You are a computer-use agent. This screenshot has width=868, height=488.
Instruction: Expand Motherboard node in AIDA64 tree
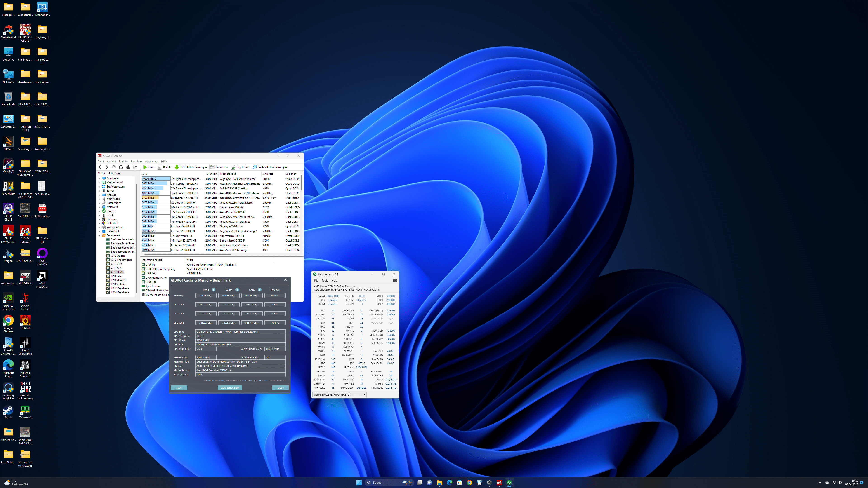coord(99,183)
